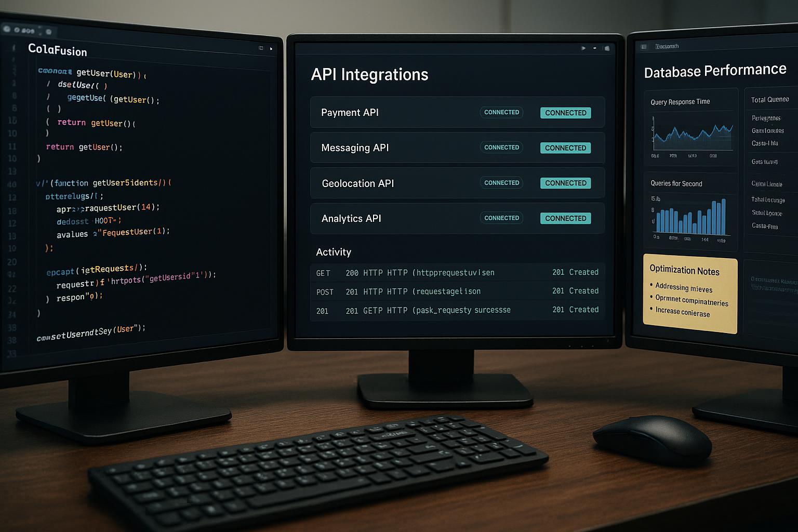The image size is (798, 532).
Task: Click the small arrow icon in ColaFusion header
Action: (271, 49)
